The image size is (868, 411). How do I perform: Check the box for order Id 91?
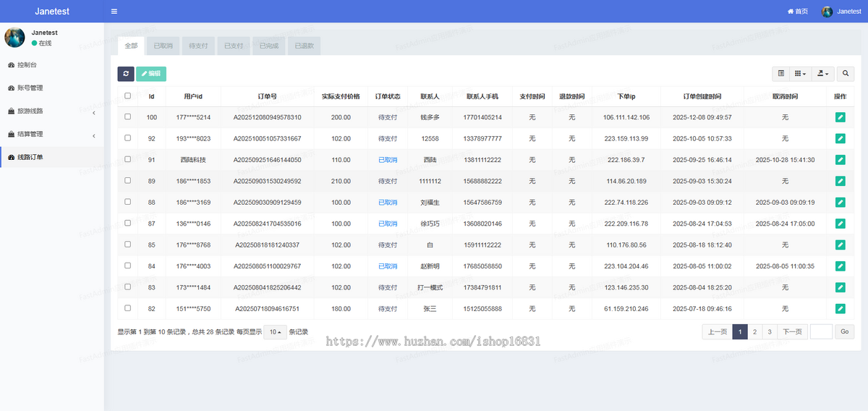pos(128,159)
